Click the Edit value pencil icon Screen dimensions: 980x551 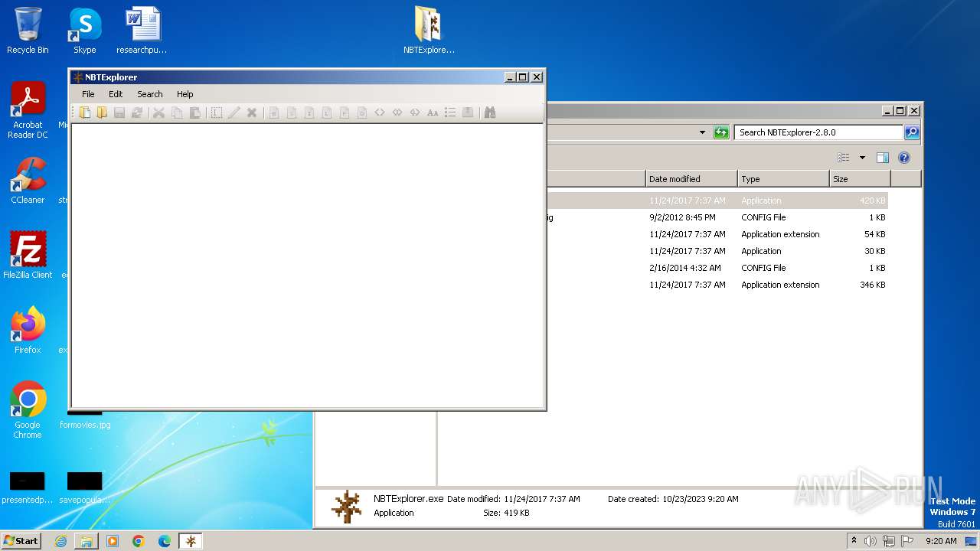coord(234,112)
